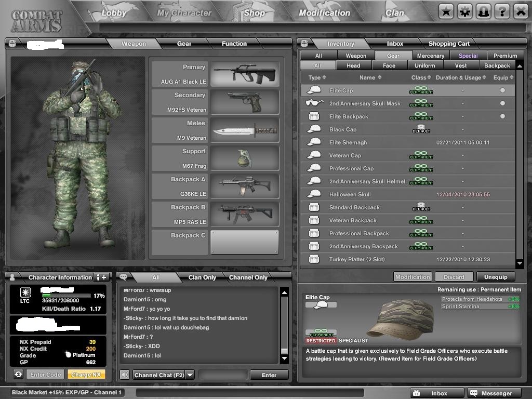
Task: Click the Standard Backpack item icon
Action: pyautogui.click(x=314, y=207)
